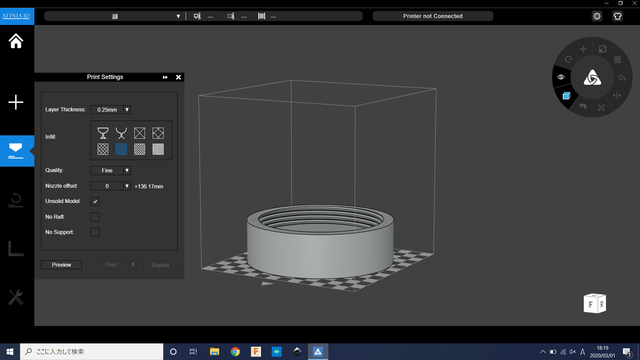Click the Undo arrow on wheel
The height and width of the screenshot is (360, 640).
[x=622, y=78]
